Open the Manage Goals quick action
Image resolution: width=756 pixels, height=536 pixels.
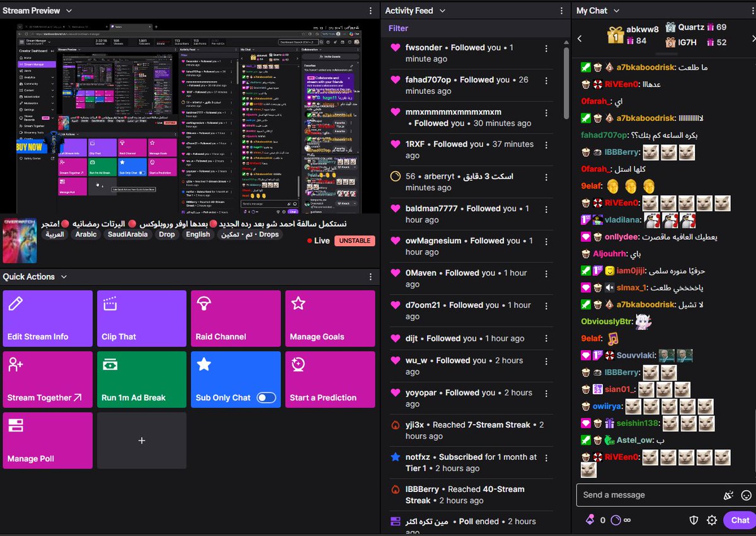(330, 318)
